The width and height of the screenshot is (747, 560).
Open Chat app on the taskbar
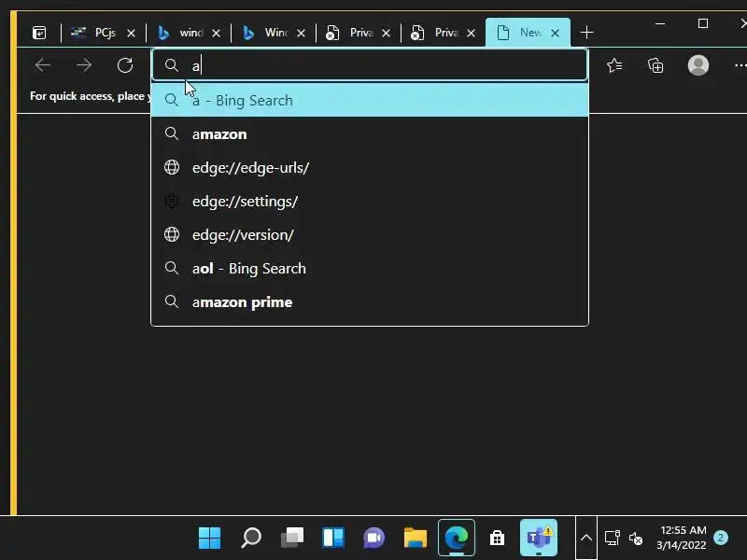point(374,539)
